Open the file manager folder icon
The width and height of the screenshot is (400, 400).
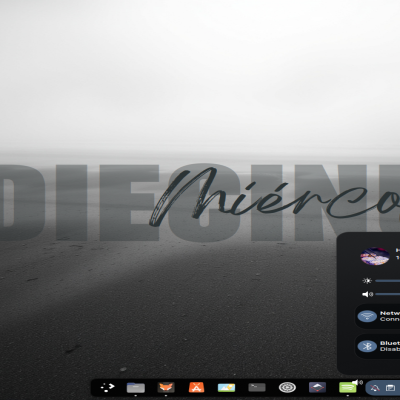(x=136, y=388)
